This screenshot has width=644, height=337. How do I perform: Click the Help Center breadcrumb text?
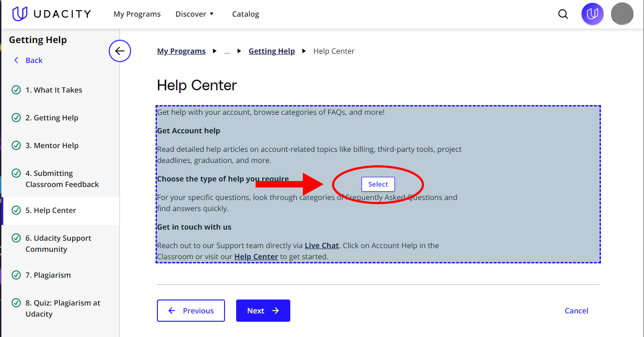click(334, 51)
